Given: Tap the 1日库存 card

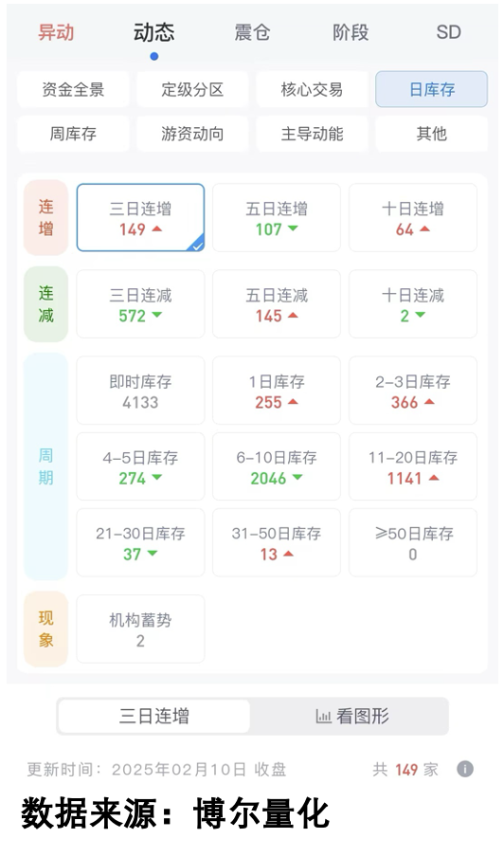Looking at the screenshot, I should click(277, 391).
